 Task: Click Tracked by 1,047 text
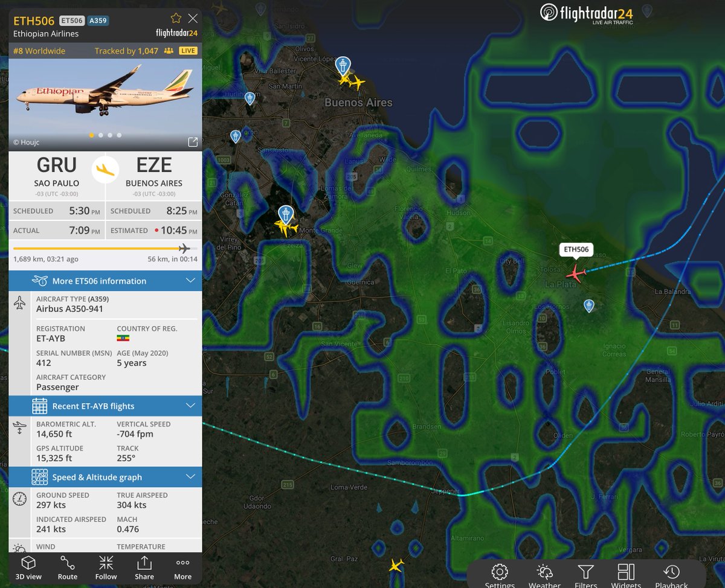click(126, 51)
